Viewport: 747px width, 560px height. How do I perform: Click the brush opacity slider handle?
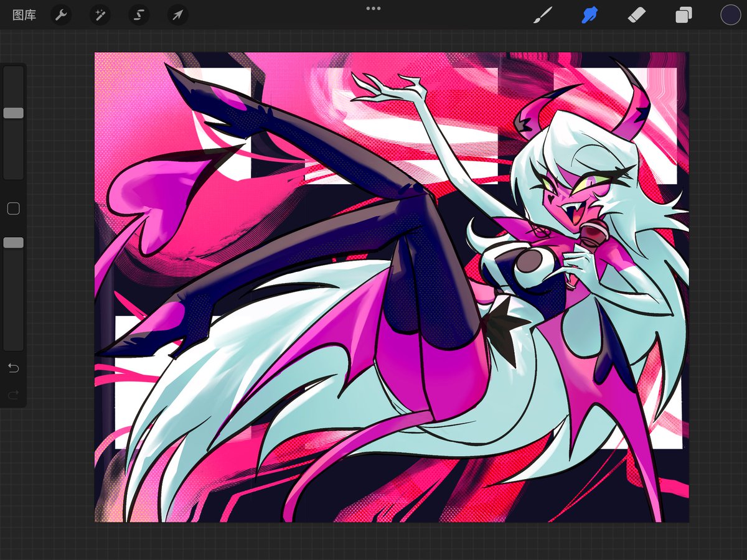coord(14,243)
